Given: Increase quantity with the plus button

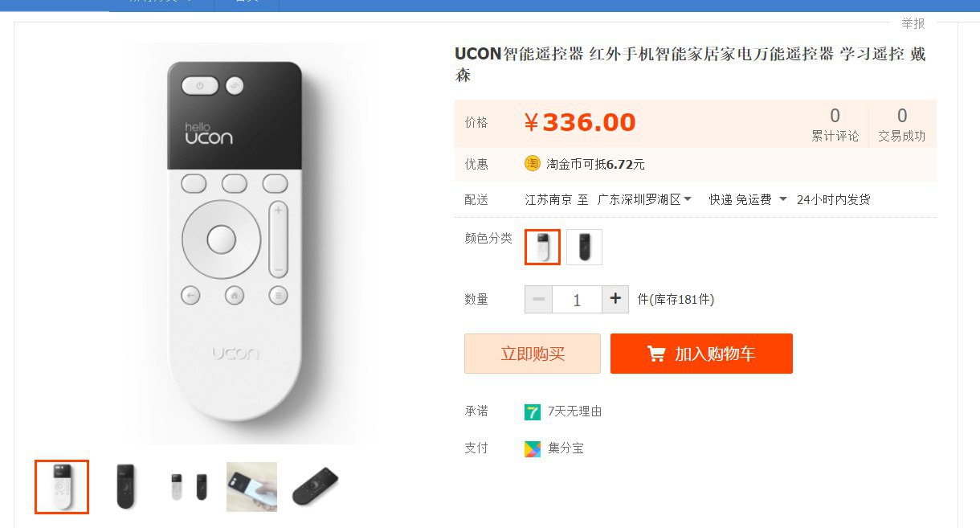Looking at the screenshot, I should (615, 299).
